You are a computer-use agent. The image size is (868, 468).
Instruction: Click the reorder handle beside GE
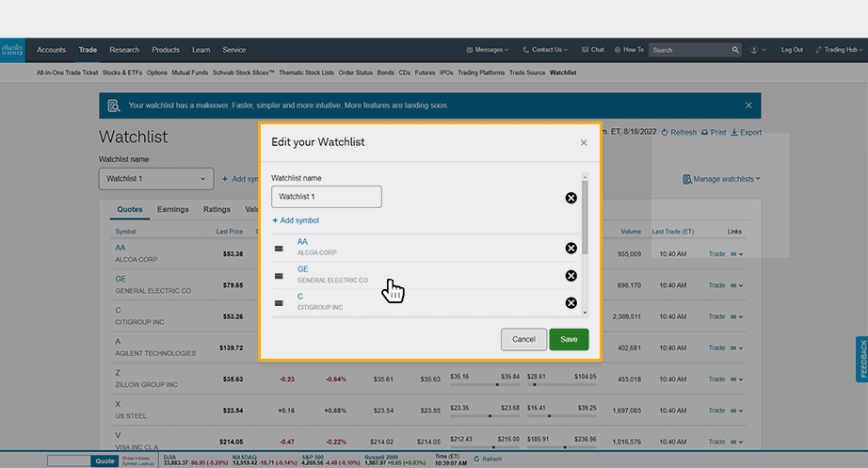279,276
